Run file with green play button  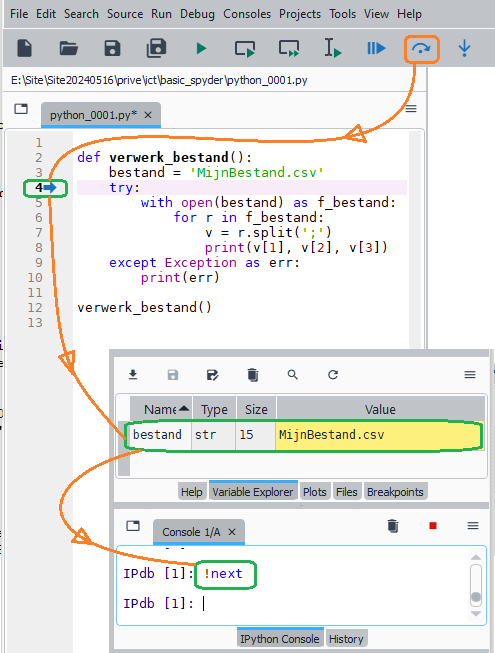pyautogui.click(x=201, y=49)
